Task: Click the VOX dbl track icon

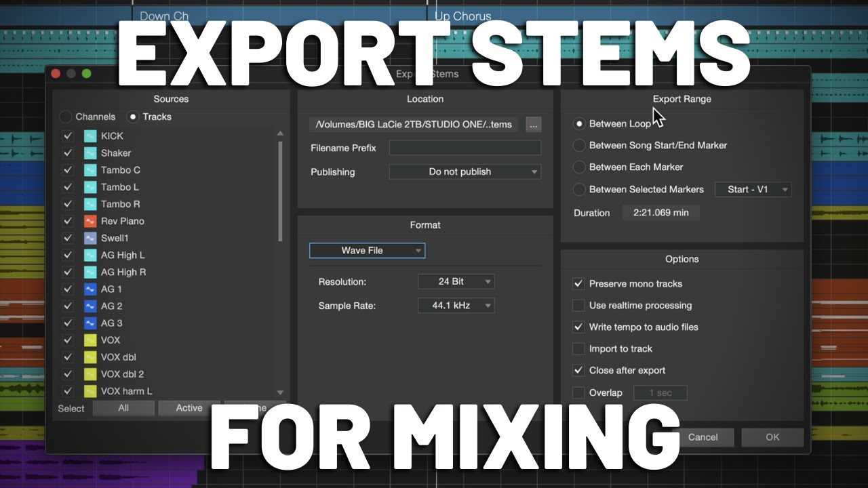Action: 90,357
